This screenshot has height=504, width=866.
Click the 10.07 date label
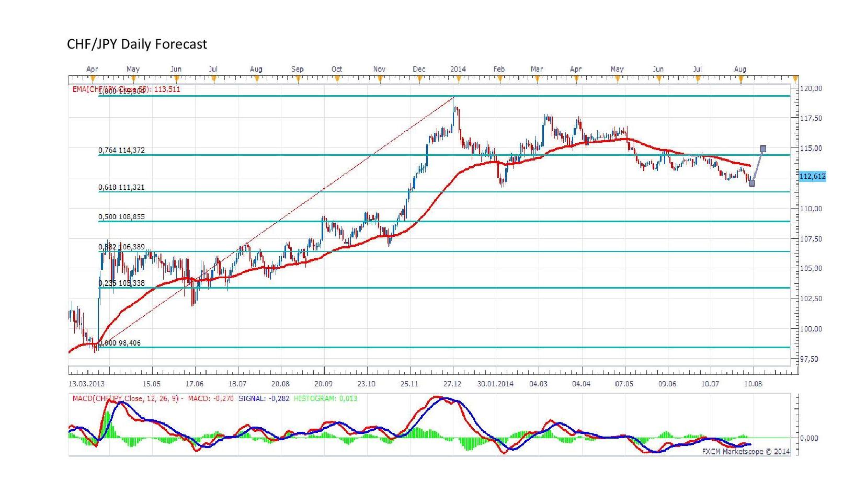710,384
